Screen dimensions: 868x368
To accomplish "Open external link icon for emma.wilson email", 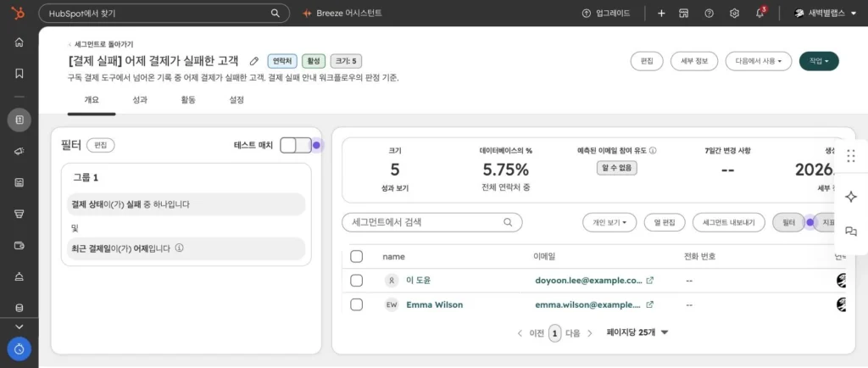I will pyautogui.click(x=650, y=304).
